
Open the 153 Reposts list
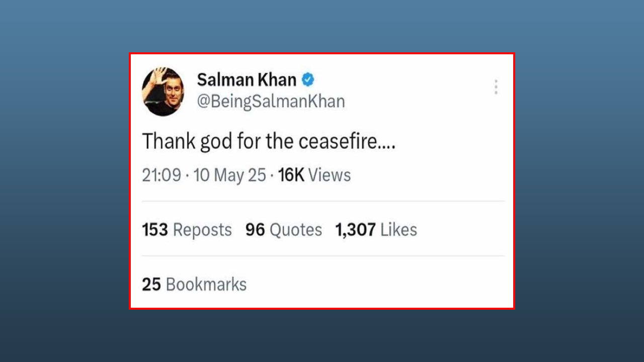pyautogui.click(x=187, y=230)
